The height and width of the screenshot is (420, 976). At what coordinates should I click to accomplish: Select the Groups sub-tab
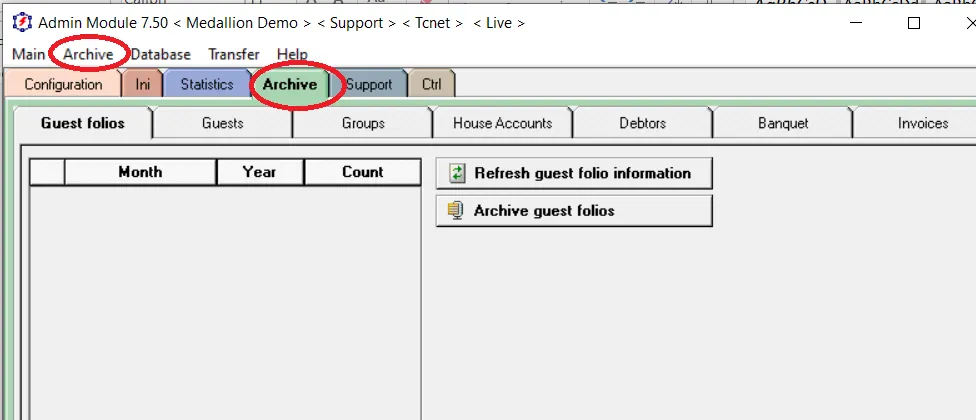tap(363, 123)
